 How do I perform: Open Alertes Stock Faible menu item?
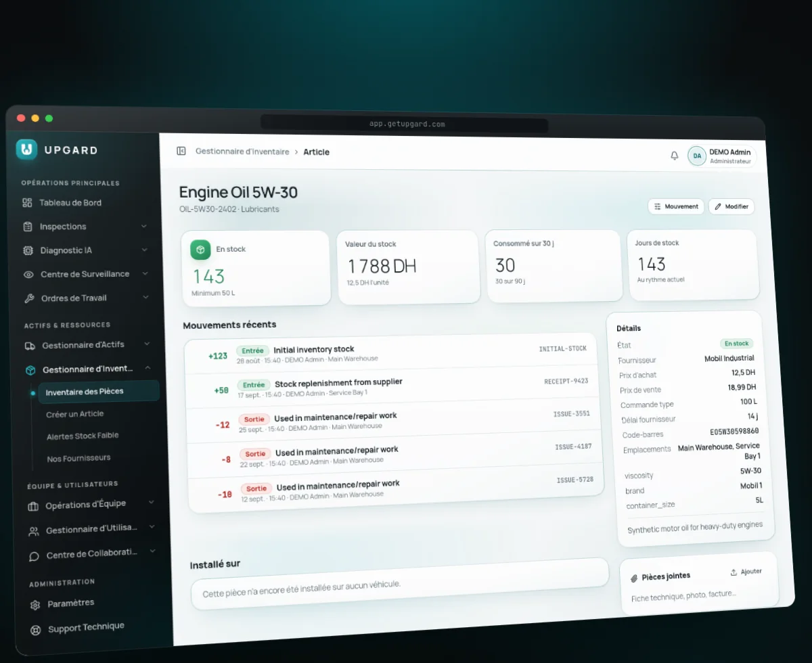[83, 436]
